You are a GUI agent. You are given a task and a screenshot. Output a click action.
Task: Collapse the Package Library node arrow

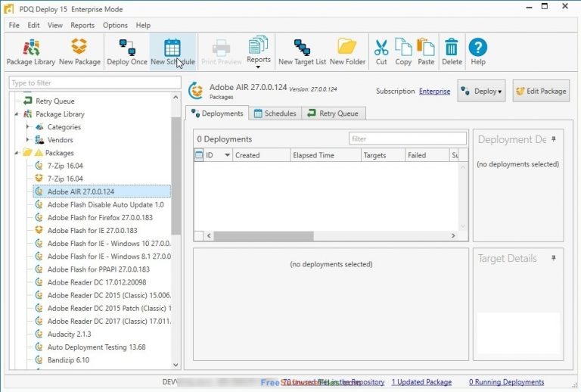(x=17, y=114)
